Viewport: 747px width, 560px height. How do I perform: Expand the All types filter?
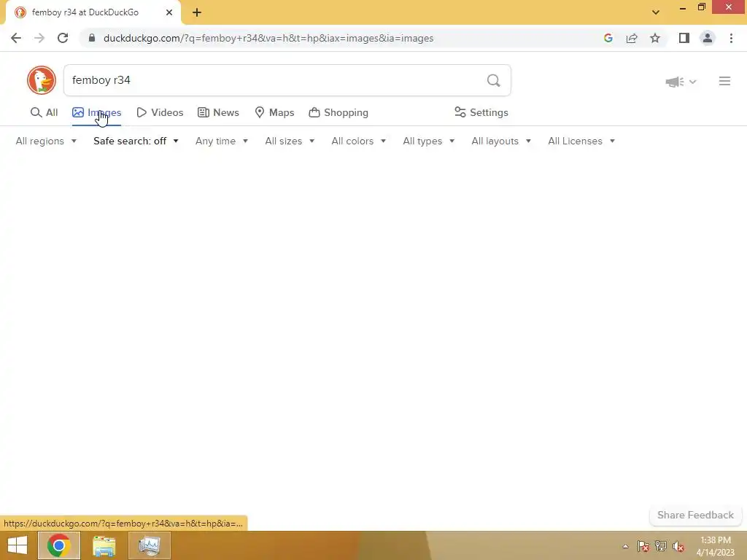(x=429, y=141)
